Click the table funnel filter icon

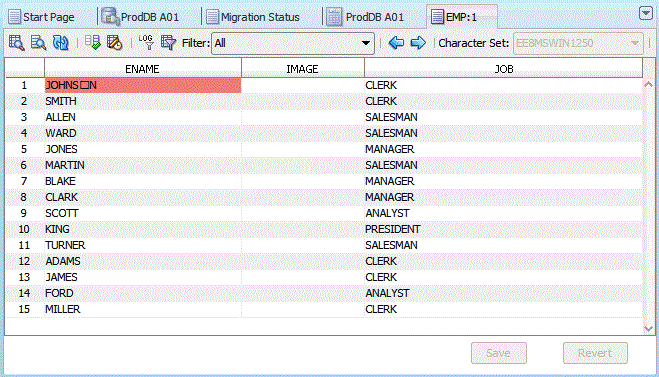(x=168, y=43)
